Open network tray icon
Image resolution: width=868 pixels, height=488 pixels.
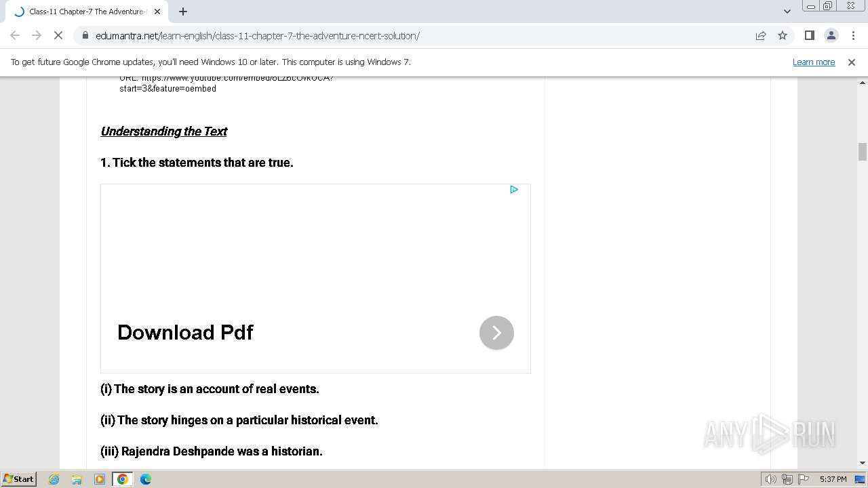coord(787,479)
